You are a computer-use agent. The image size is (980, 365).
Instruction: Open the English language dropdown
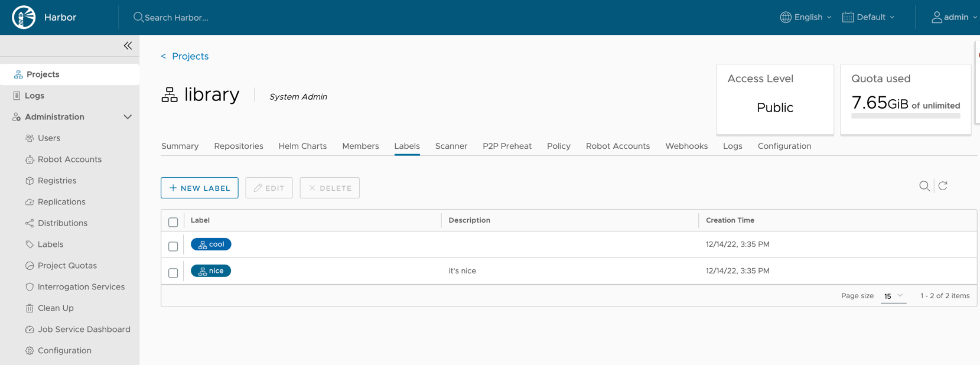point(806,17)
